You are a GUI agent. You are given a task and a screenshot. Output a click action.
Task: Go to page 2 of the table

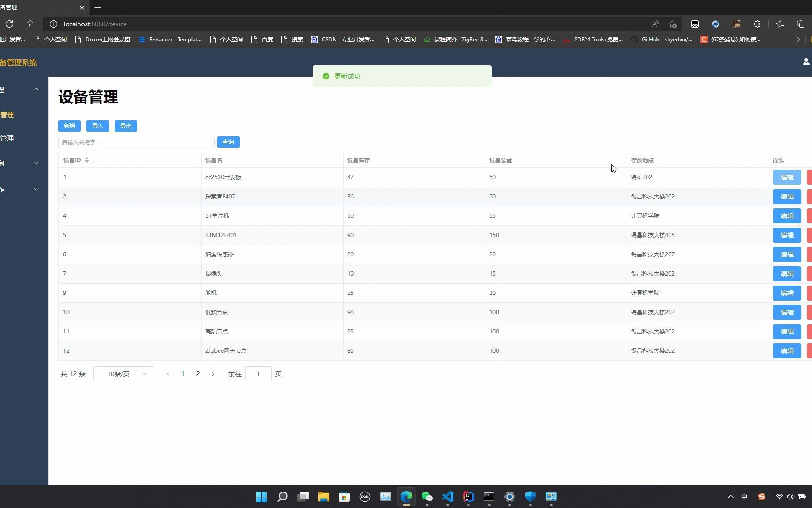point(198,374)
